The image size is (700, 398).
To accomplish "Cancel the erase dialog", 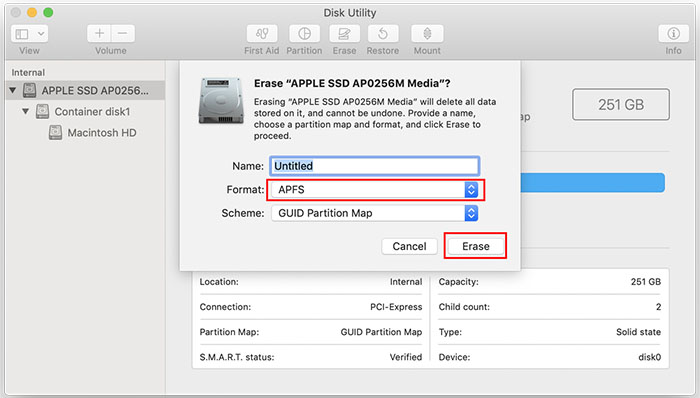I will tap(409, 246).
